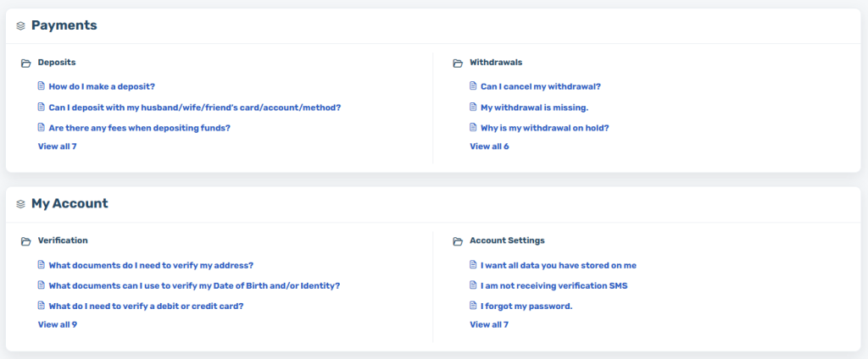Viewport: 868px width, 359px height.
Task: Click document icon beside 'How do I make a deposit?'
Action: [41, 86]
